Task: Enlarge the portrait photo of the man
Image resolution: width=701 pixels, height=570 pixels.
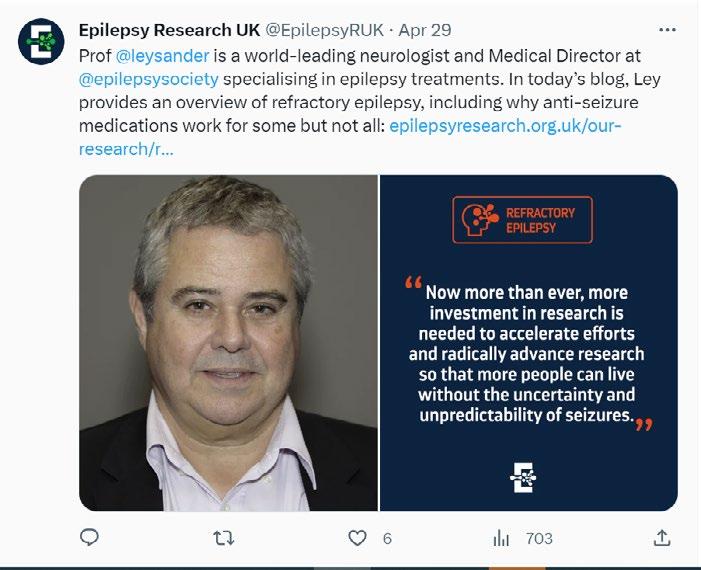Action: coord(228,343)
